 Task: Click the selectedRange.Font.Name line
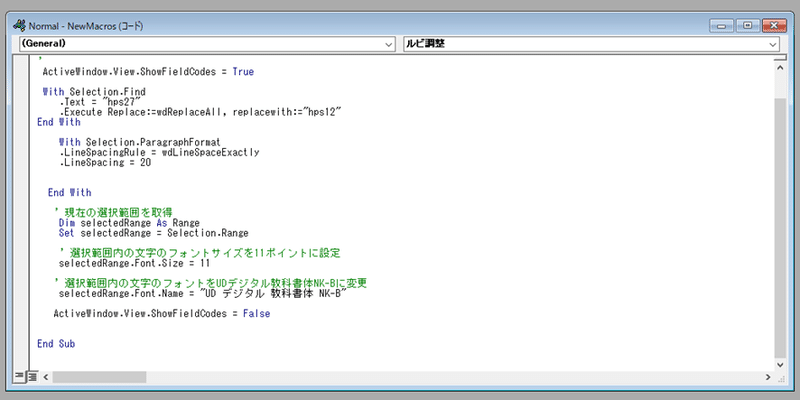[x=203, y=294]
